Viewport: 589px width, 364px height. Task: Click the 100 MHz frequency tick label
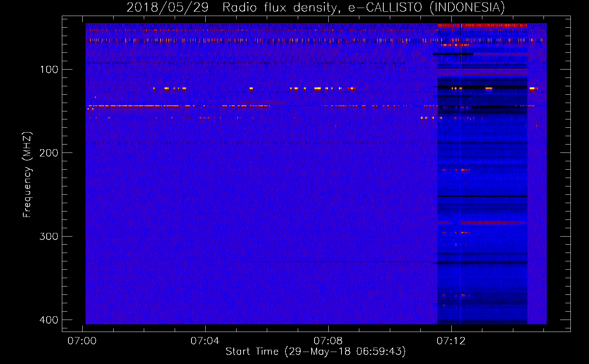pyautogui.click(x=49, y=70)
